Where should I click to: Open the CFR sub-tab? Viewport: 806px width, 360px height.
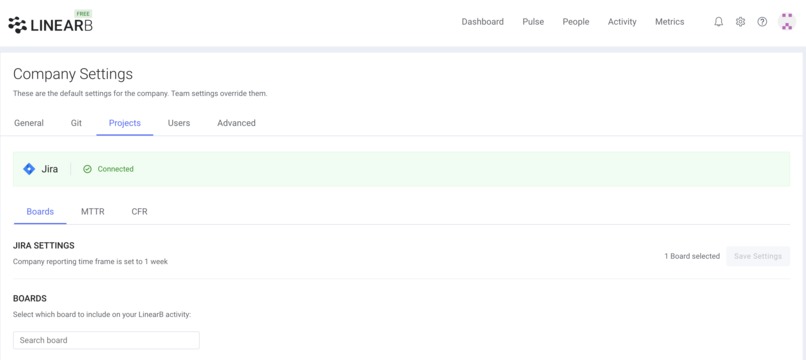pos(139,211)
